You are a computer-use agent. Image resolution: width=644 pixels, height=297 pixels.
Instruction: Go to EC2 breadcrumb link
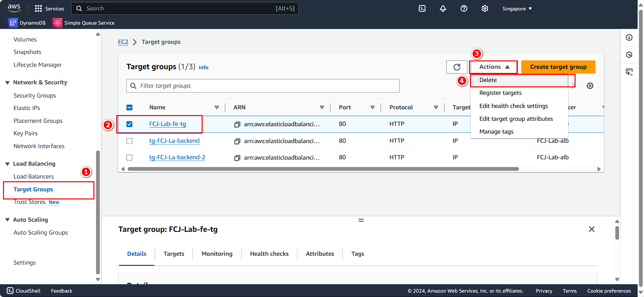pos(123,42)
